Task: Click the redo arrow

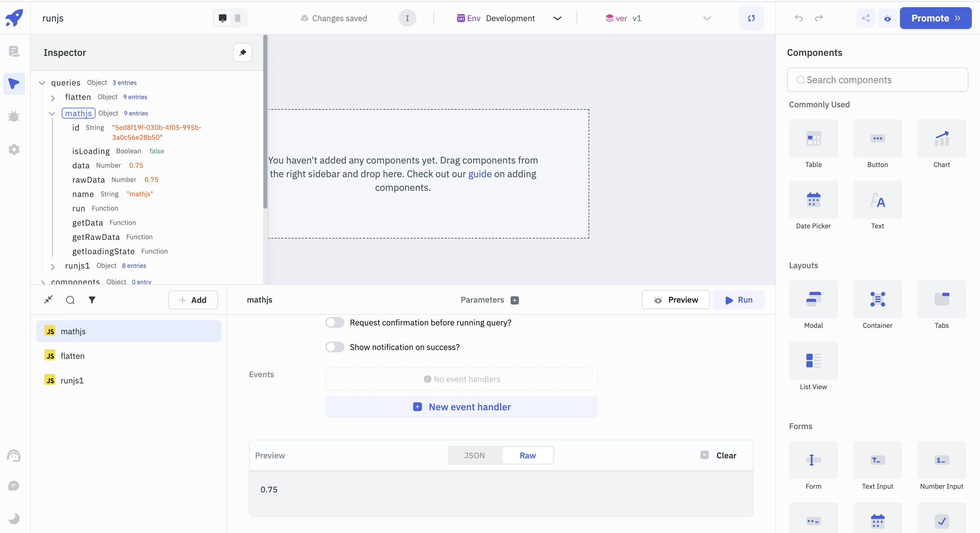Action: pyautogui.click(x=819, y=18)
